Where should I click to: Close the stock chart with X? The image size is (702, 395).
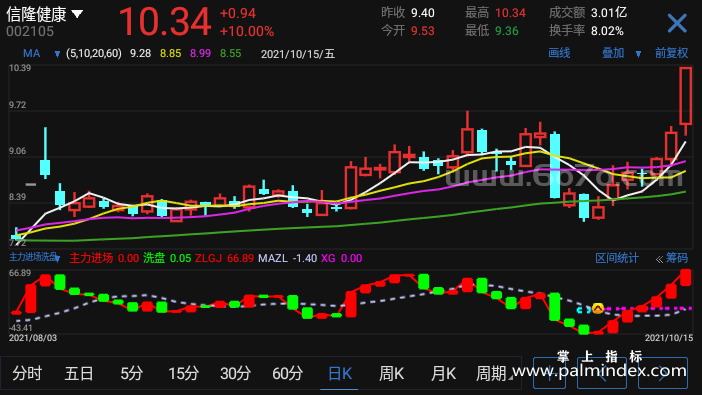[x=676, y=23]
